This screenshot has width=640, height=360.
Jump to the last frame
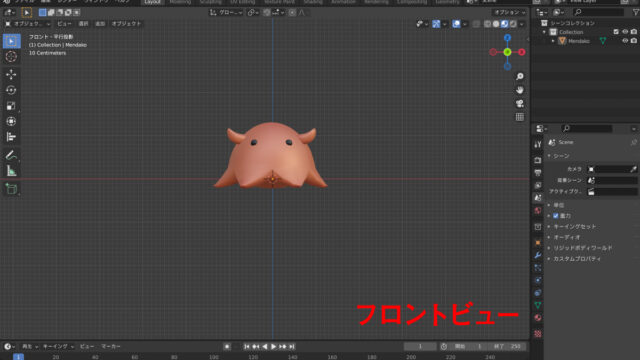[x=292, y=346]
